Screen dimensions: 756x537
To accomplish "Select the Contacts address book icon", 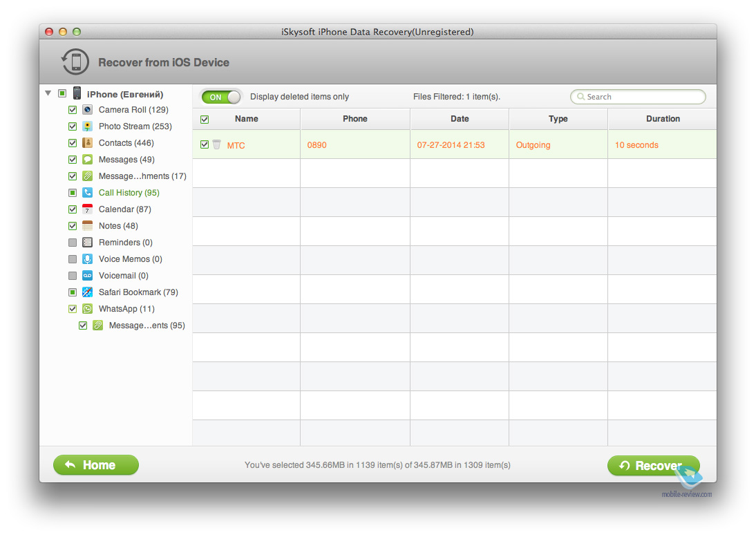I will click(88, 143).
